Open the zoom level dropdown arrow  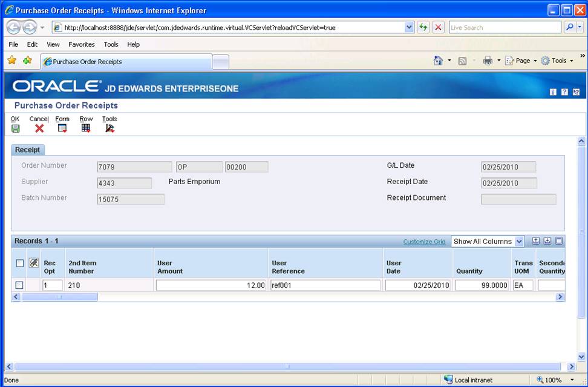click(572, 380)
